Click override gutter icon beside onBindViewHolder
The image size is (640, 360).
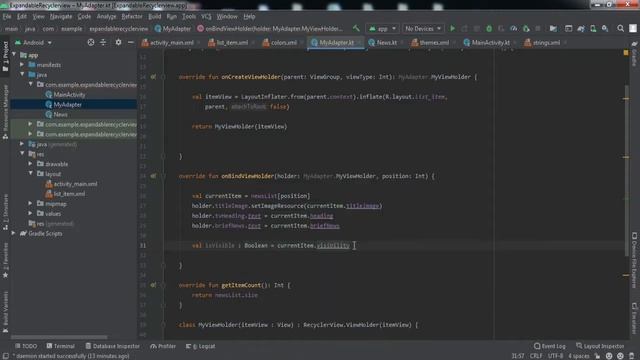click(153, 176)
